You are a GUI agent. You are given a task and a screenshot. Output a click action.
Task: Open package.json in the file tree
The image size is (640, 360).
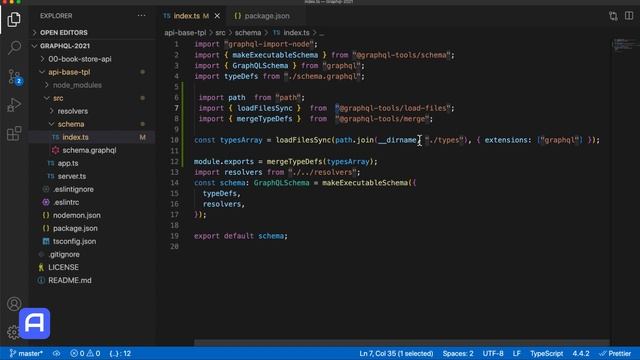click(x=75, y=229)
